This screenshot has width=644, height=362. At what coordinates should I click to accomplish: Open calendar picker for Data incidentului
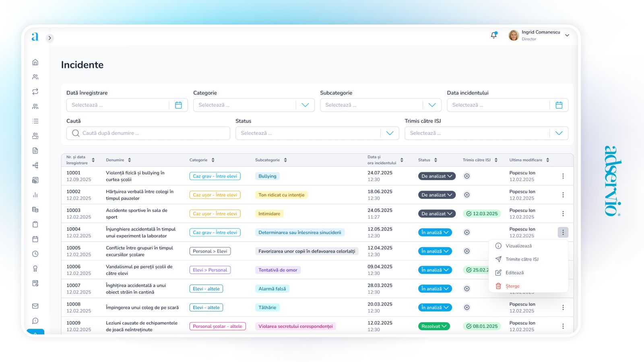559,105
